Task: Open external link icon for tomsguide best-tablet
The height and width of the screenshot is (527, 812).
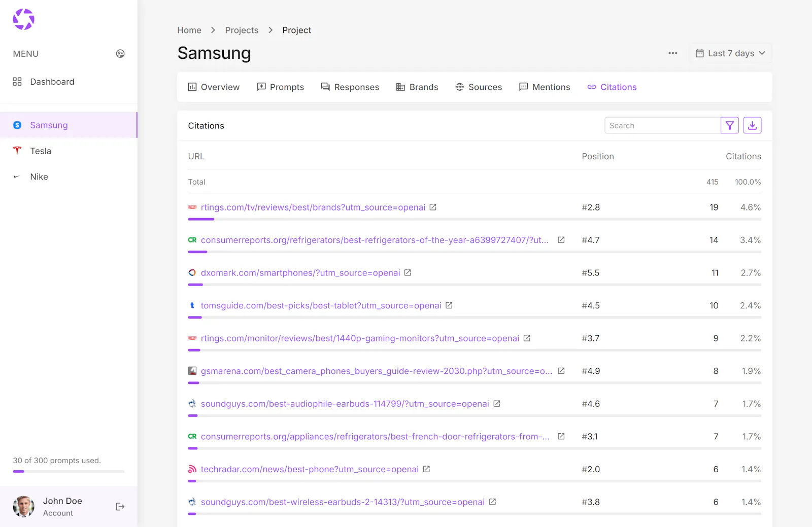Action: [449, 306]
